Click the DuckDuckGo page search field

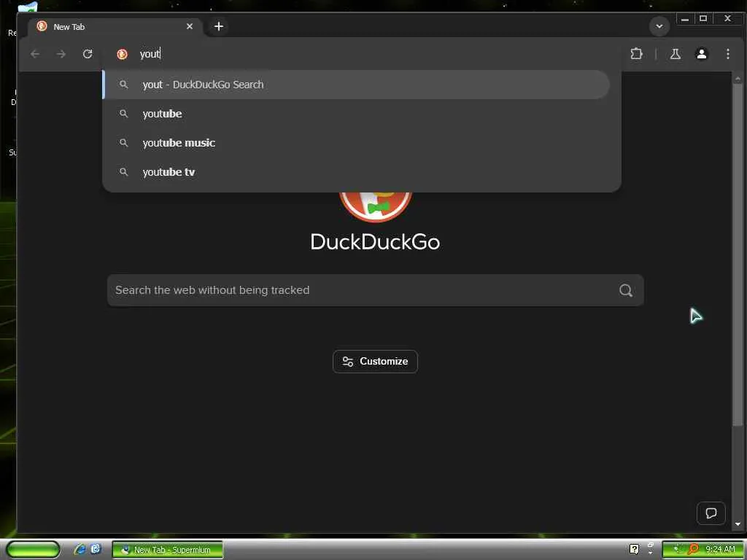376,290
